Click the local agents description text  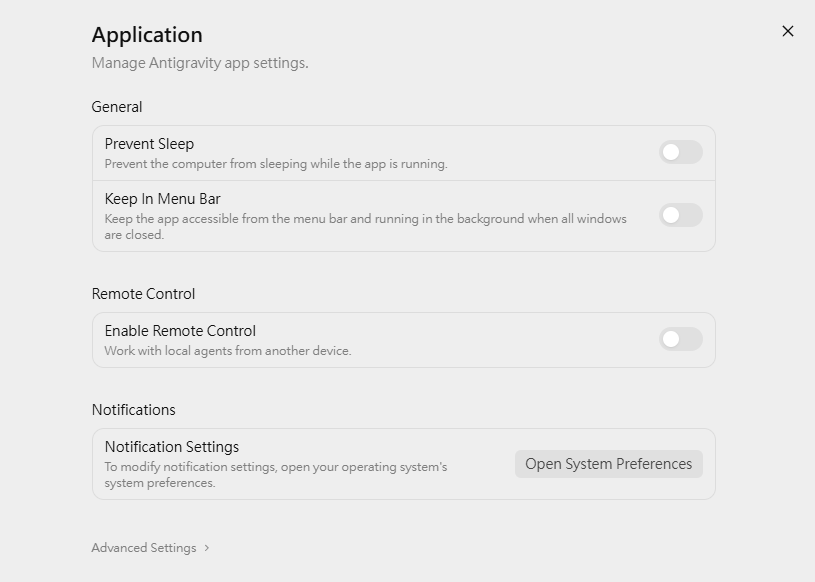point(228,351)
